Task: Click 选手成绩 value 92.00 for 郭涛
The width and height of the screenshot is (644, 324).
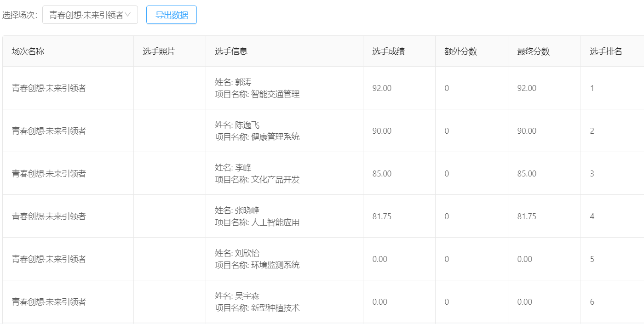Action: click(x=382, y=88)
